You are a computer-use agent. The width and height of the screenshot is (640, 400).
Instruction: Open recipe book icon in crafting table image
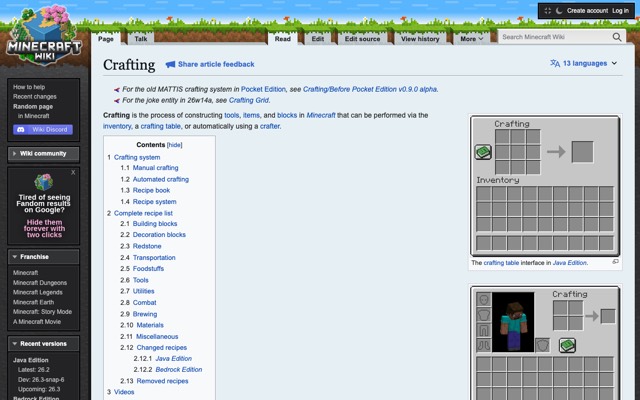pos(483,152)
